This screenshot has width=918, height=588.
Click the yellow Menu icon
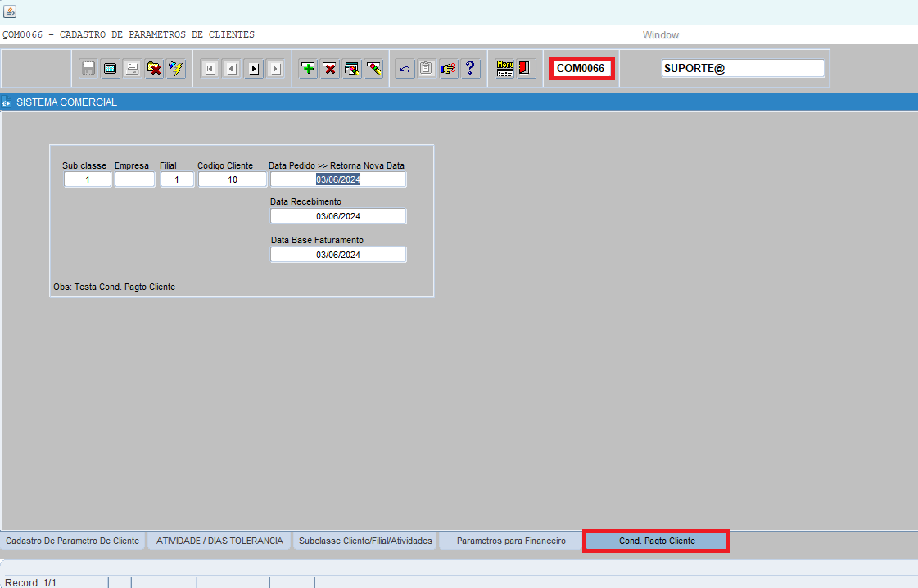coord(504,69)
